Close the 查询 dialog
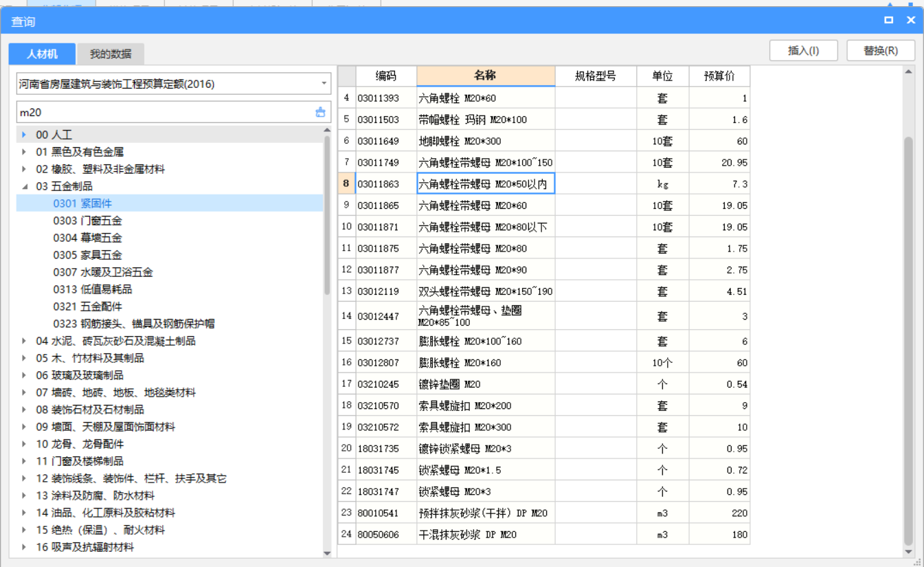 911,21
